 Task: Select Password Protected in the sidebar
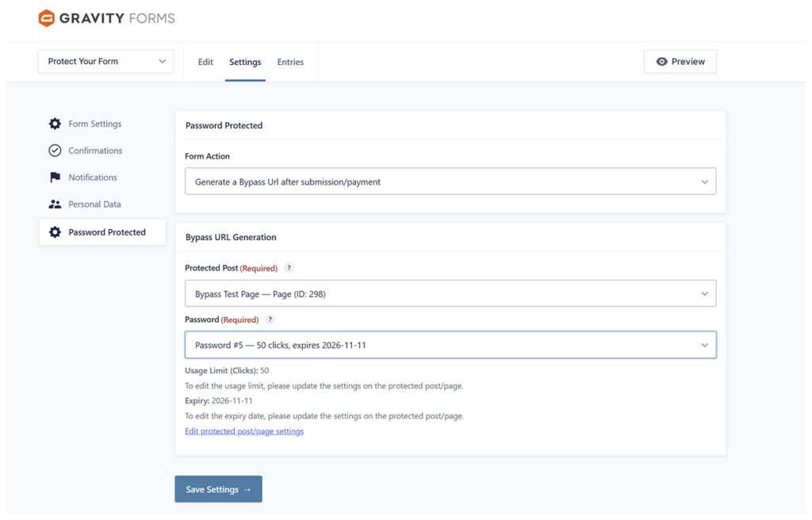coord(102,232)
